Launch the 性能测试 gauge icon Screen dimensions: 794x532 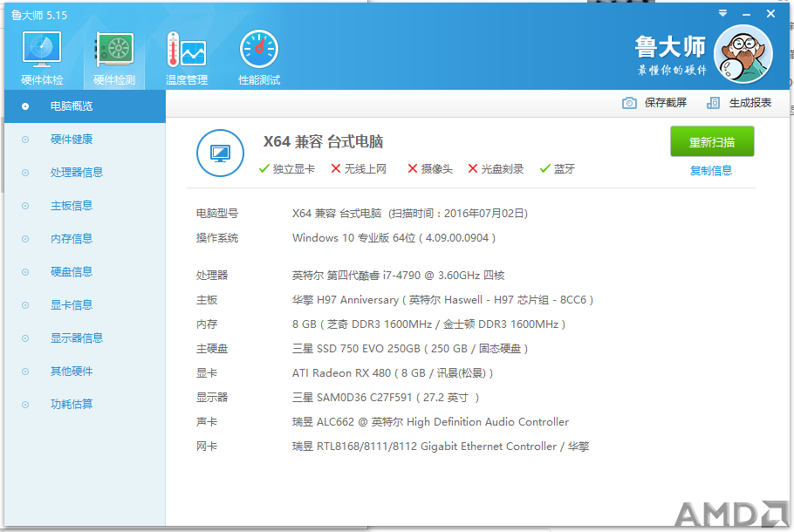coord(259,49)
